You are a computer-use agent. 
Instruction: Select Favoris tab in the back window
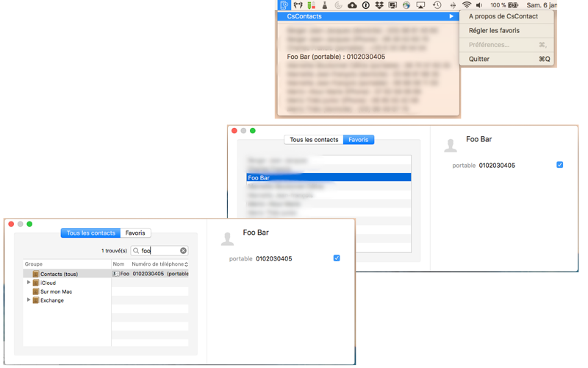point(359,140)
